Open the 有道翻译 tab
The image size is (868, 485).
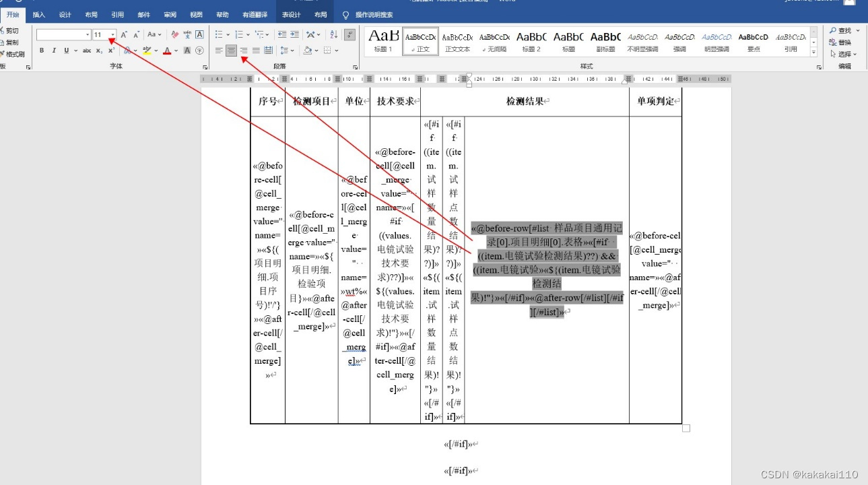point(255,14)
